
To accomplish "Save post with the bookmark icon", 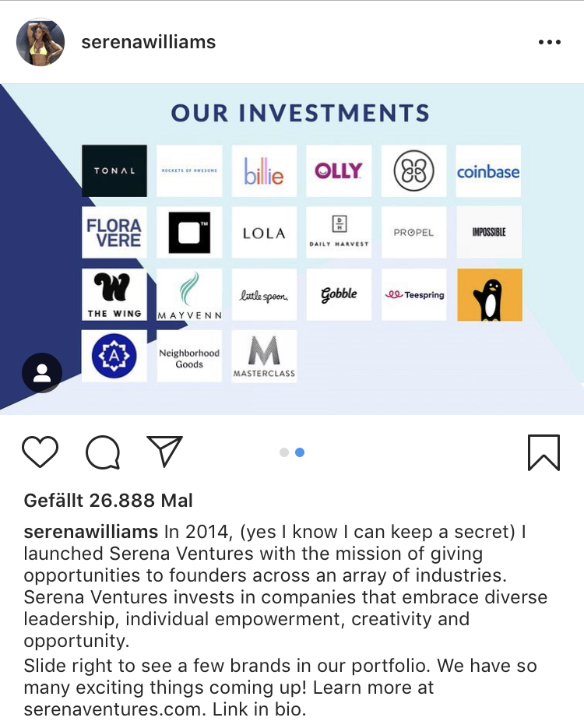I will click(x=544, y=452).
